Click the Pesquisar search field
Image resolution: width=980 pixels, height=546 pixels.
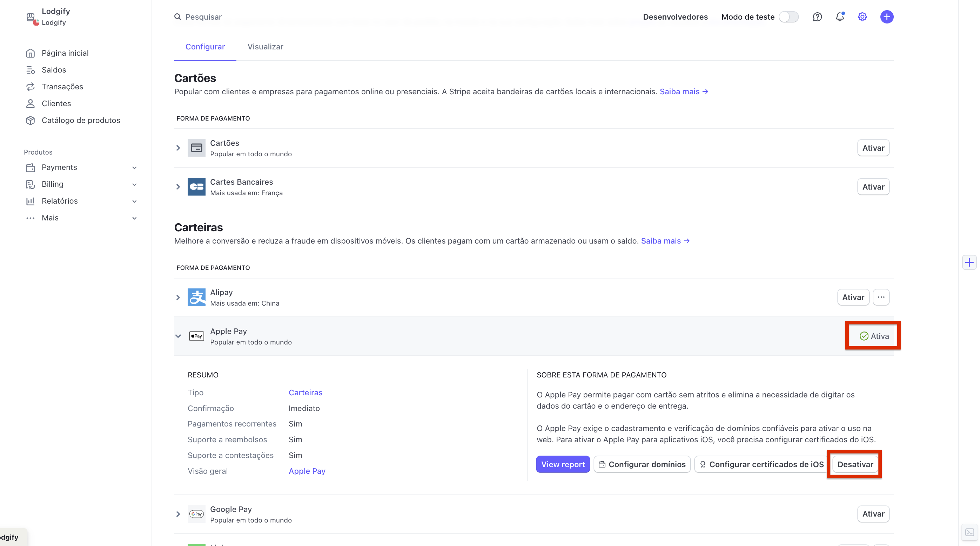click(203, 17)
